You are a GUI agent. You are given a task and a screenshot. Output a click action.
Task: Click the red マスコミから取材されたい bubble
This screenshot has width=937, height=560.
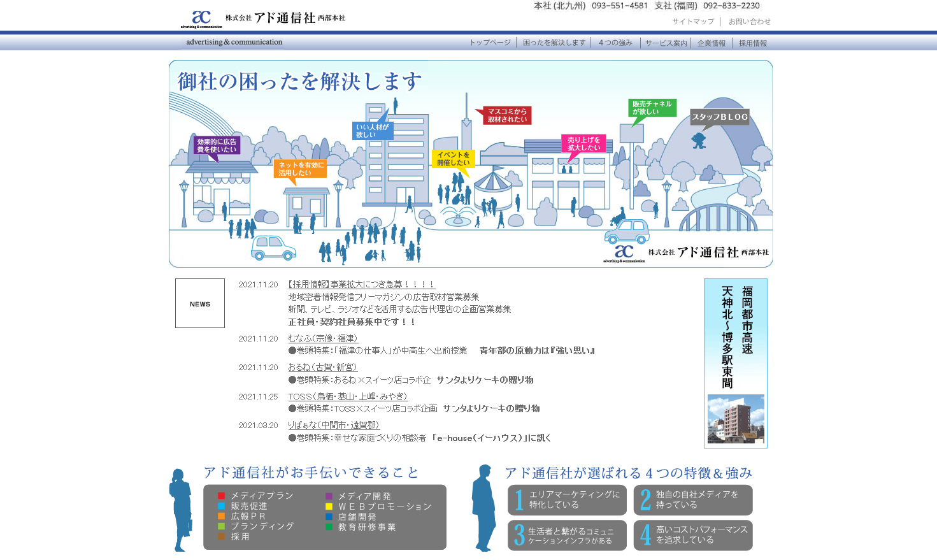(507, 115)
